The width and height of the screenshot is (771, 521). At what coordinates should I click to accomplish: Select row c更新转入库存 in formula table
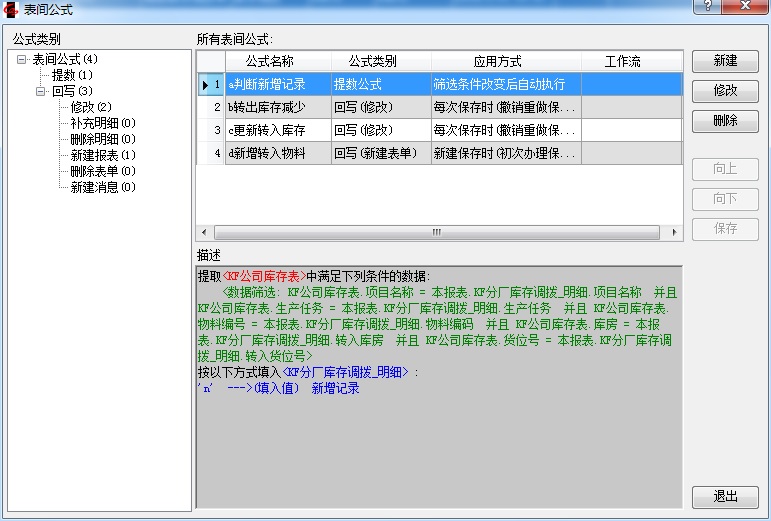click(277, 130)
